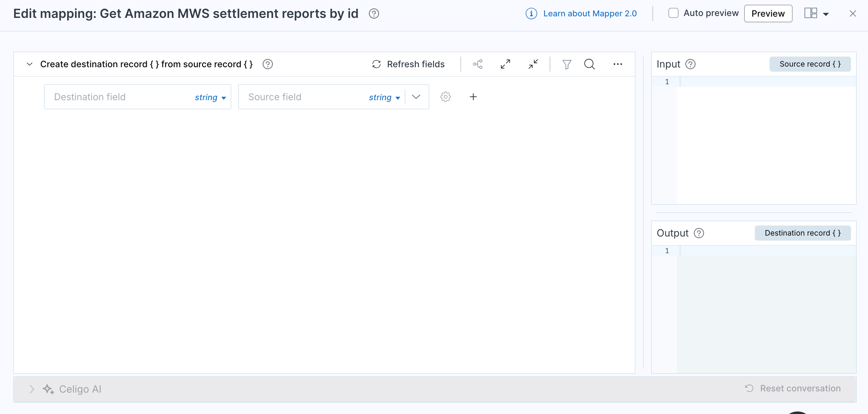Screen dimensions: 868x414
Task: Expand the Source field chevron list
Action: coord(416,97)
